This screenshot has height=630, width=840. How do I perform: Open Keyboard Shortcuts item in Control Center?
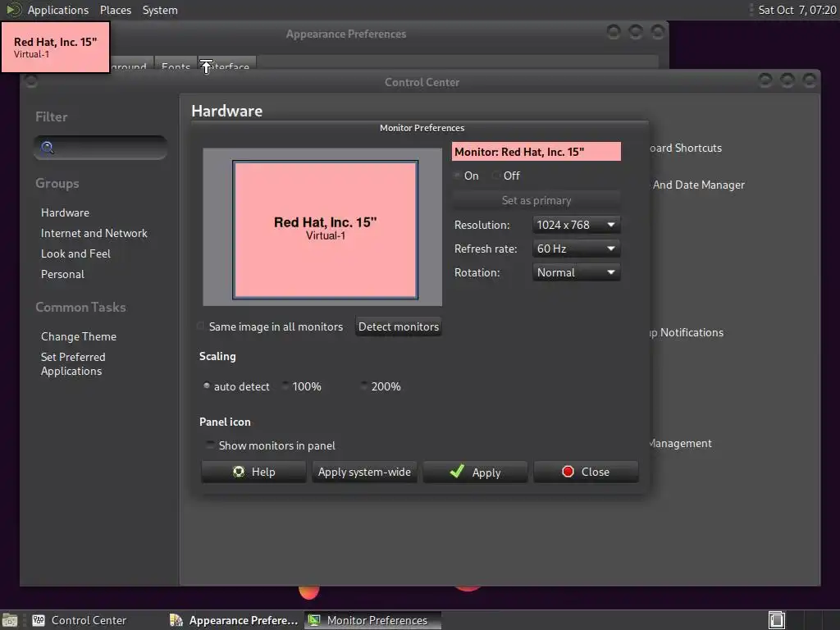click(x=685, y=148)
